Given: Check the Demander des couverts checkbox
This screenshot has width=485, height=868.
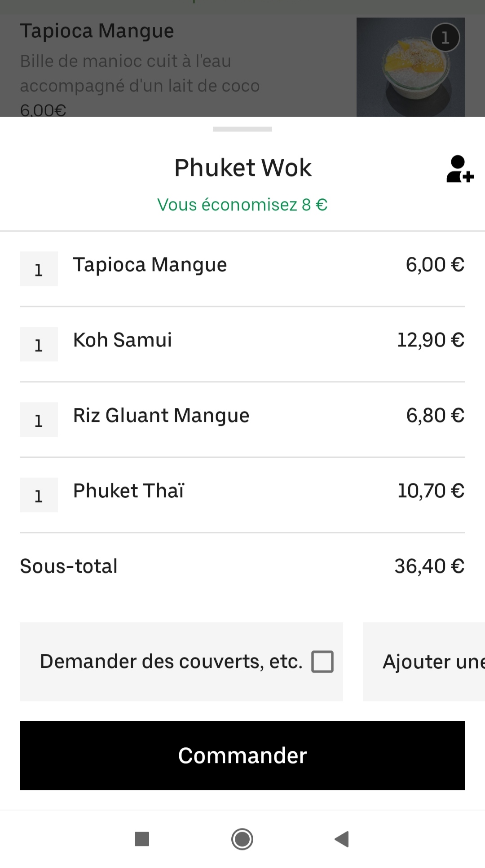Looking at the screenshot, I should [322, 662].
